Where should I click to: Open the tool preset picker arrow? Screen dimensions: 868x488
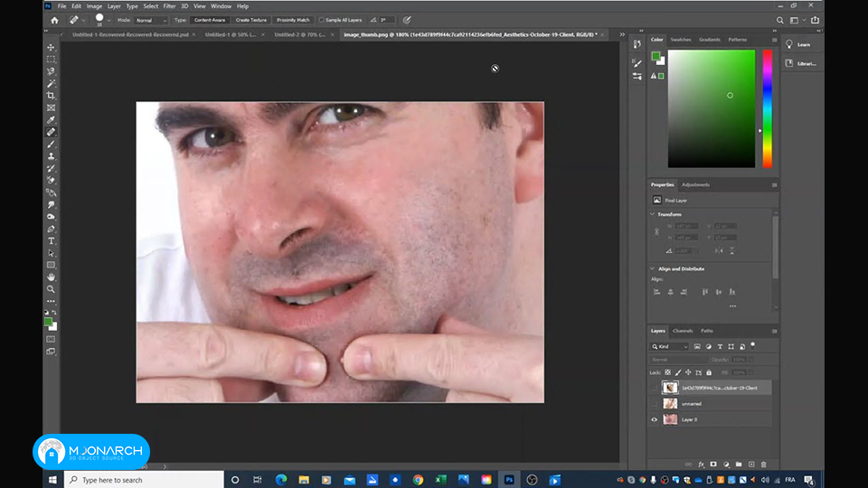[84, 21]
